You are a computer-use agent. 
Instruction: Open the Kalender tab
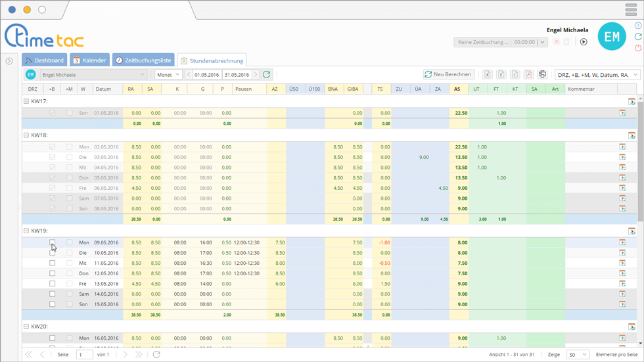click(89, 60)
